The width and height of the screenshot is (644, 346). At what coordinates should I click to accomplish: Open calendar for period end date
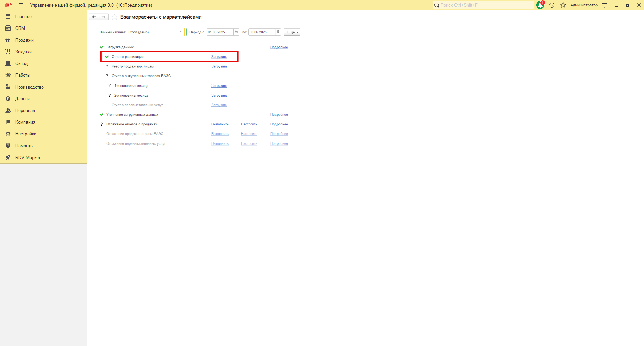[x=278, y=32]
